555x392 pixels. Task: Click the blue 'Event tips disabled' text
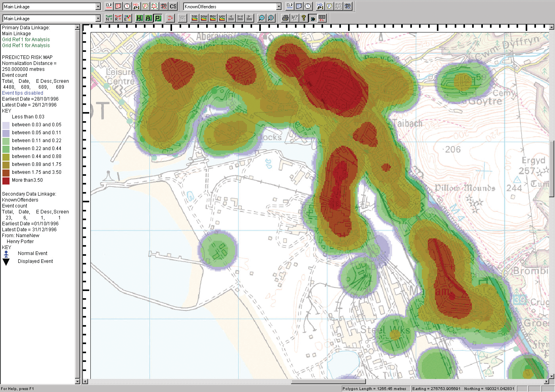tap(23, 93)
